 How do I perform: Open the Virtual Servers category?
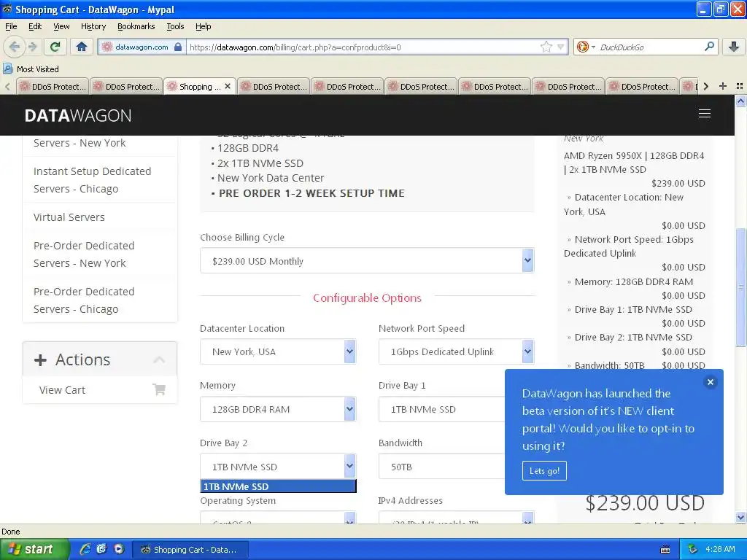pos(69,217)
